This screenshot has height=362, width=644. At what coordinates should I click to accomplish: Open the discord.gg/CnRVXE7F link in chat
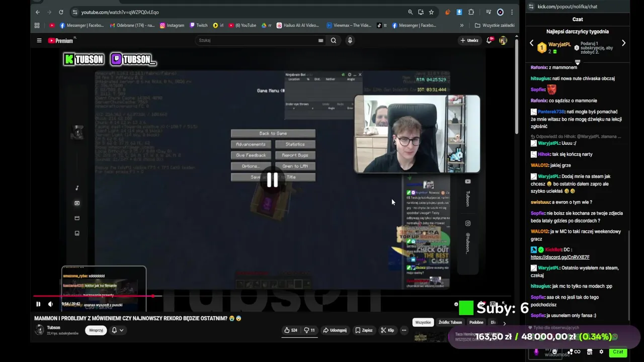tap(560, 257)
